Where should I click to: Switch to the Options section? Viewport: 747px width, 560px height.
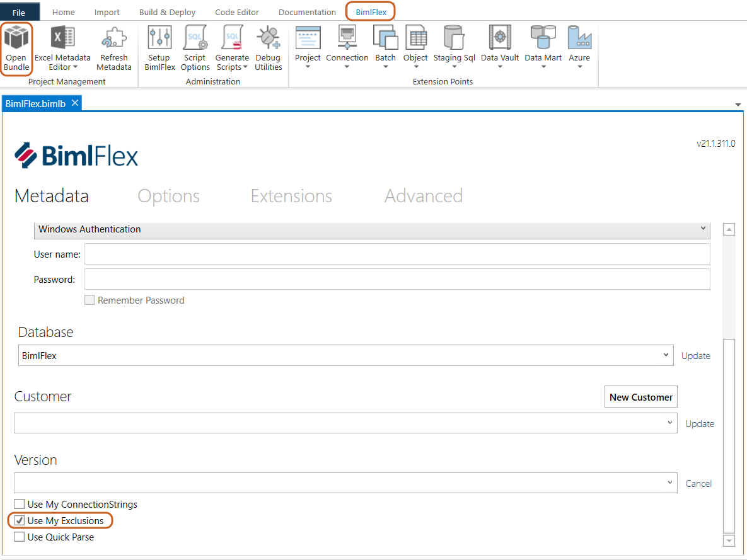(x=169, y=196)
